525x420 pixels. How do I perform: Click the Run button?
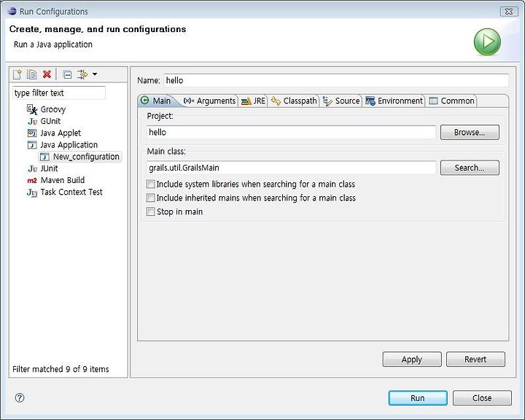(x=418, y=398)
